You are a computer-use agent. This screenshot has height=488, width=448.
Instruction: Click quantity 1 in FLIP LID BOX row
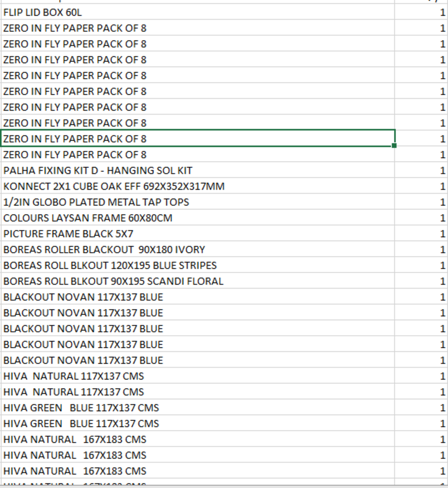tap(421, 12)
